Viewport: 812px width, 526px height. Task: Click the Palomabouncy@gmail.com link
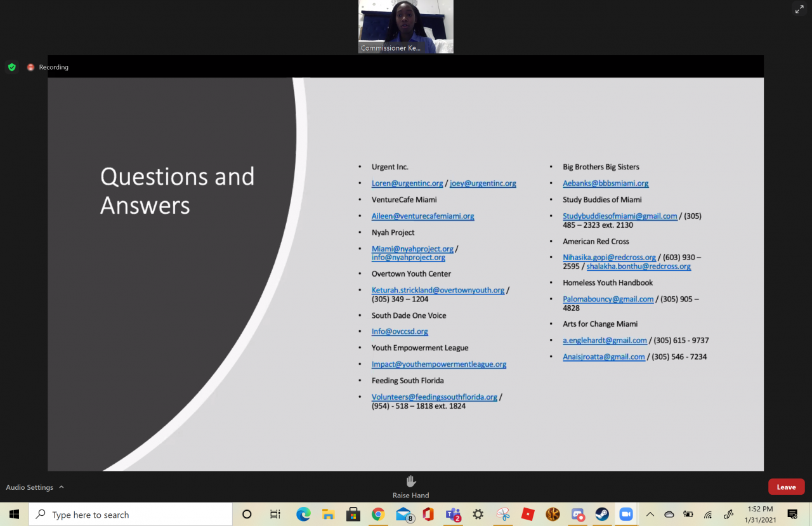coord(608,299)
